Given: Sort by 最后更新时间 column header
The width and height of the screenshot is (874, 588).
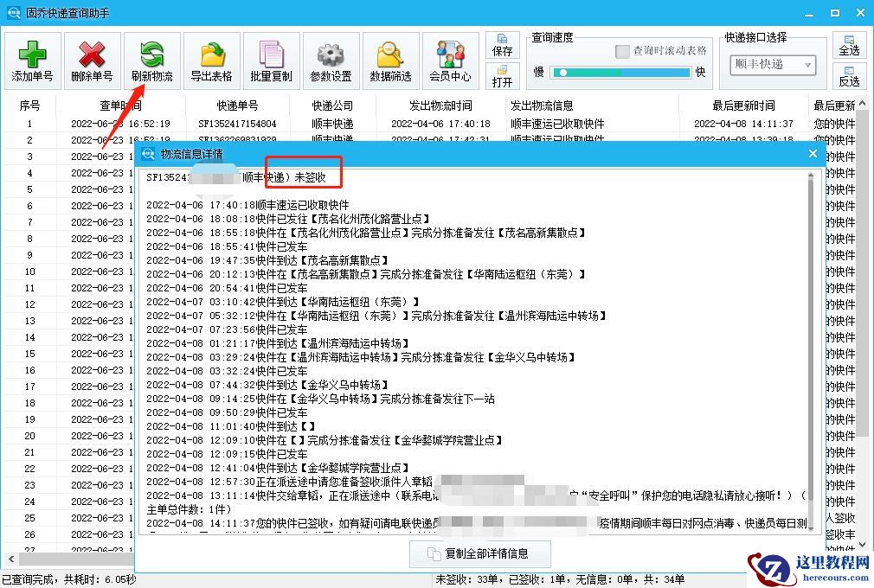Looking at the screenshot, I should click(x=743, y=105).
